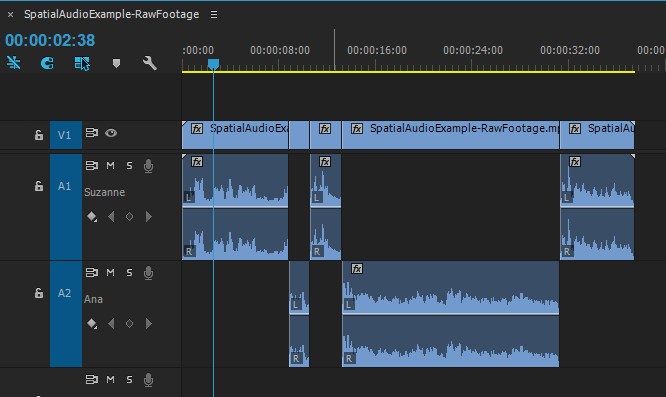Click fx badge on long Ana audio clip
This screenshot has height=397, width=666.
(357, 269)
